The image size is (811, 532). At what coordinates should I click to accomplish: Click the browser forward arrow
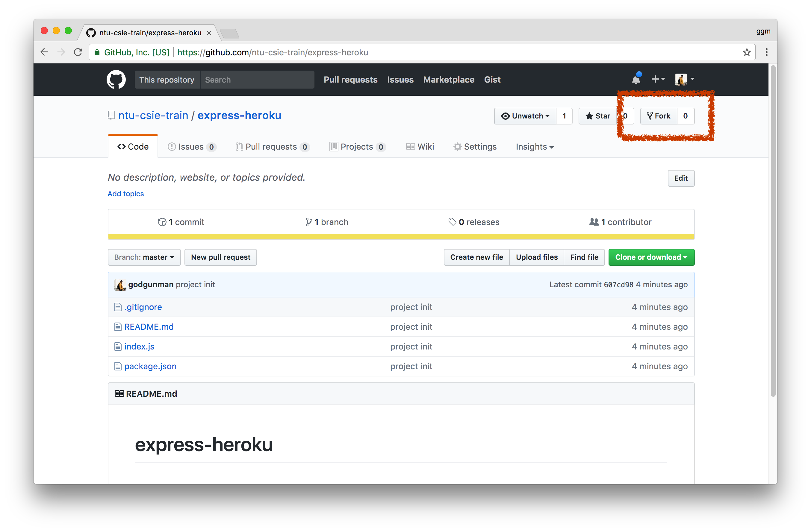(61, 52)
